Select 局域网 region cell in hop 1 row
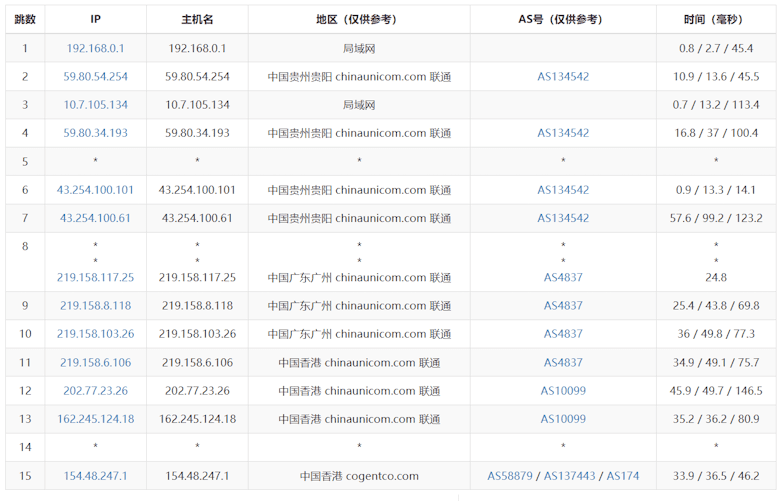Image resolution: width=780 pixels, height=501 pixels. point(359,48)
